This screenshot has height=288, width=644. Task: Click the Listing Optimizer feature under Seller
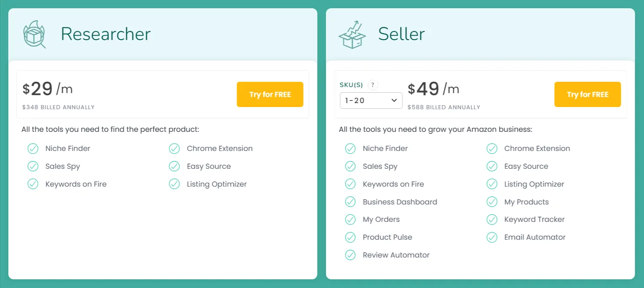pyautogui.click(x=534, y=184)
